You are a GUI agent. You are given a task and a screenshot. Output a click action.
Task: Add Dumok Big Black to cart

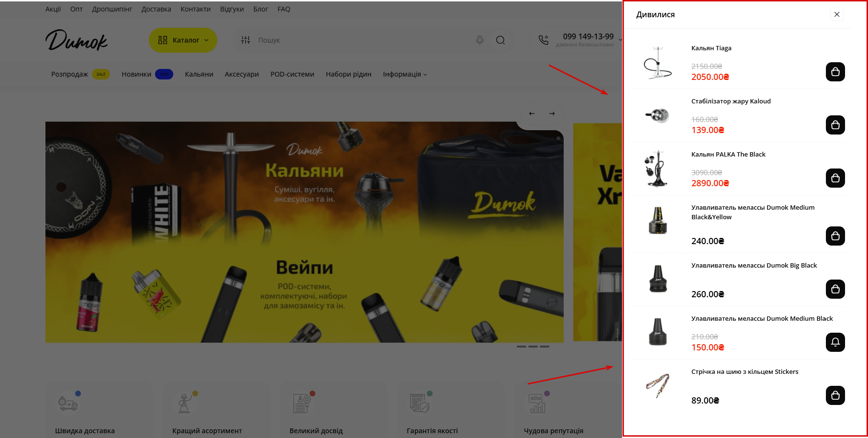[835, 289]
